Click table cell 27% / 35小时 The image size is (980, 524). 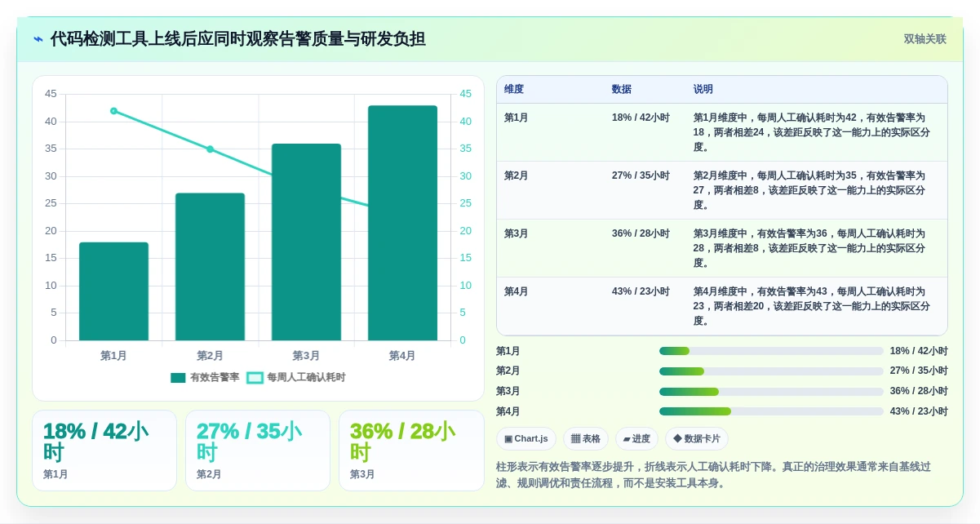[x=641, y=175]
